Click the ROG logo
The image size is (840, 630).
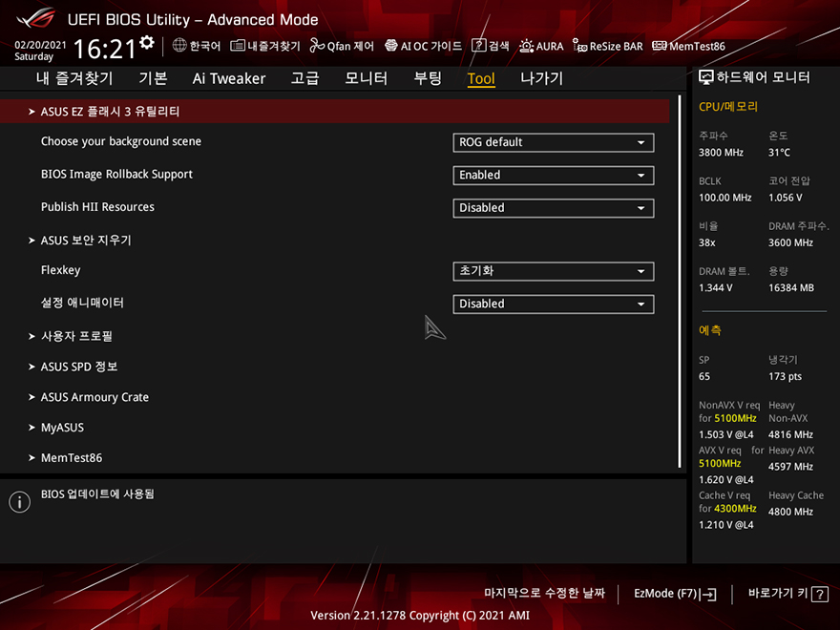(x=35, y=19)
